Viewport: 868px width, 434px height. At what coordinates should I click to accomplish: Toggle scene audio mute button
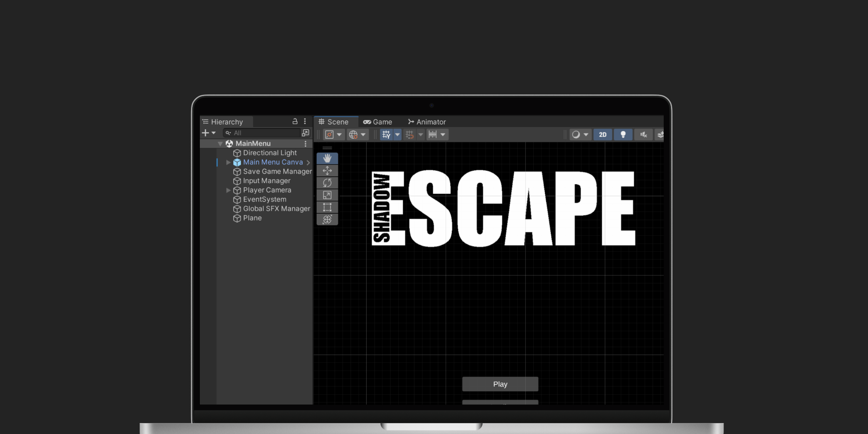pos(643,135)
